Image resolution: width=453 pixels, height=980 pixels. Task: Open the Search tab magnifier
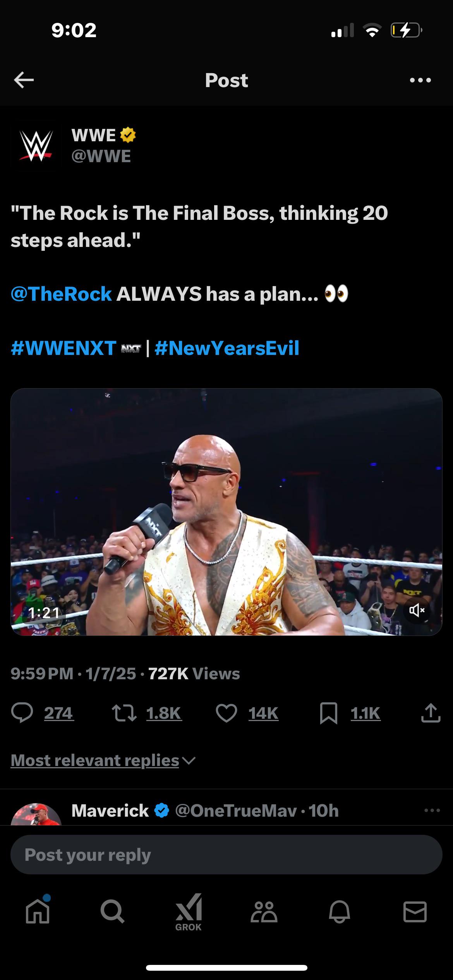pos(112,912)
